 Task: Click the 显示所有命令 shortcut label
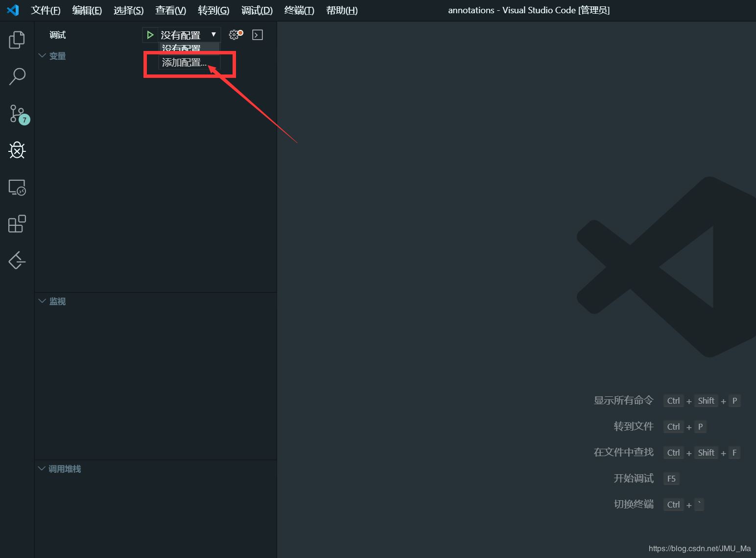[624, 401]
